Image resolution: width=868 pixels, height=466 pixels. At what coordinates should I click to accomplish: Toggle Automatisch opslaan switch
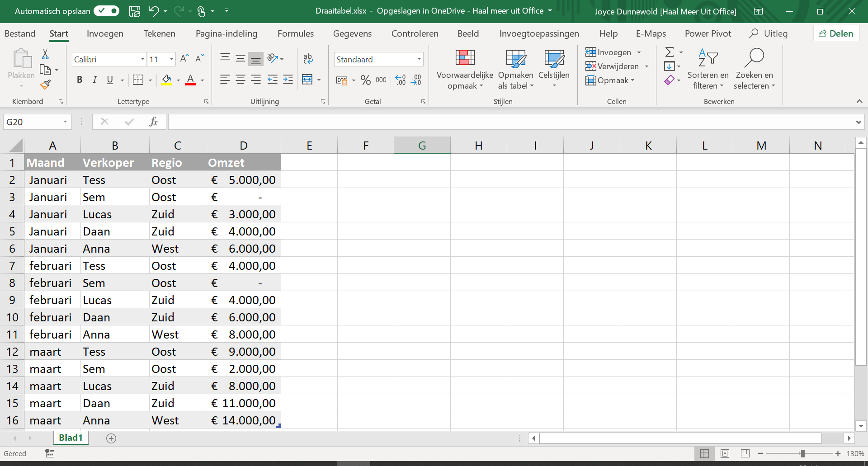107,11
